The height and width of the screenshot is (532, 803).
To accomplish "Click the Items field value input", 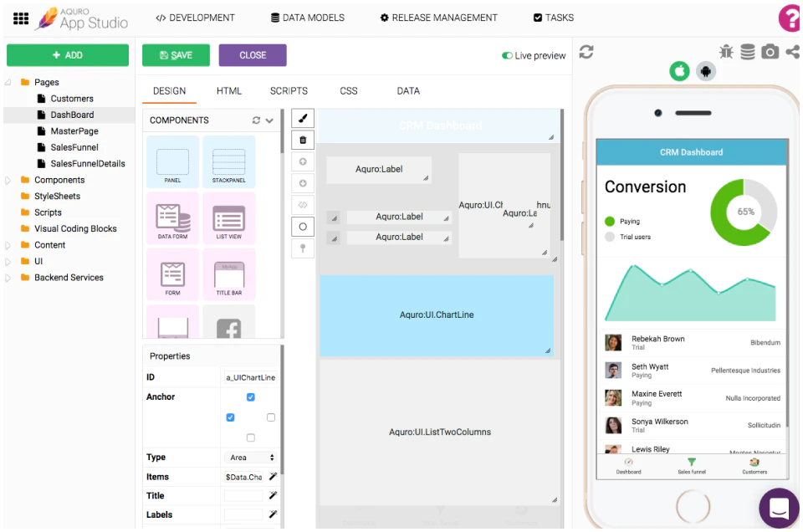I will [x=243, y=478].
